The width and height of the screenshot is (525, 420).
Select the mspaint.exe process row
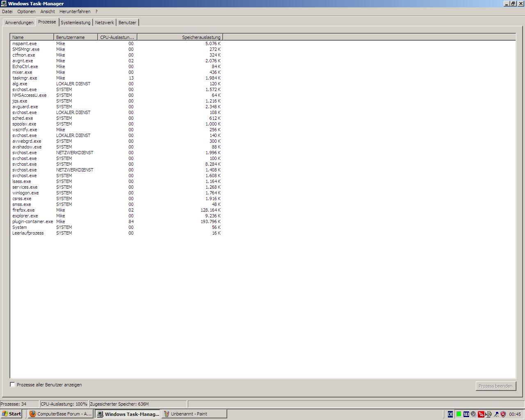pyautogui.click(x=116, y=43)
